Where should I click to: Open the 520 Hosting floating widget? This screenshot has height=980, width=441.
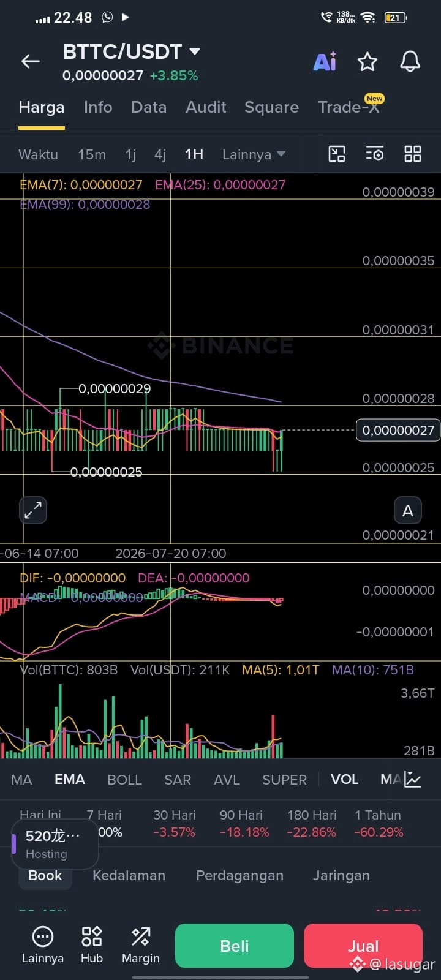pos(55,844)
